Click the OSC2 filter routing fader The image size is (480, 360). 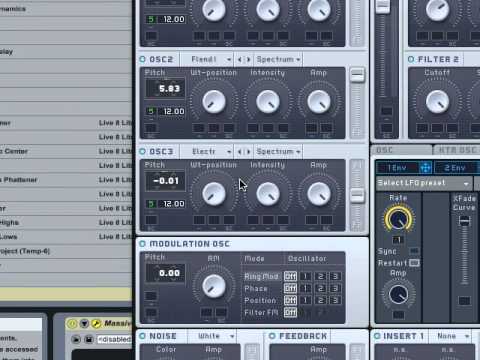pos(357,76)
